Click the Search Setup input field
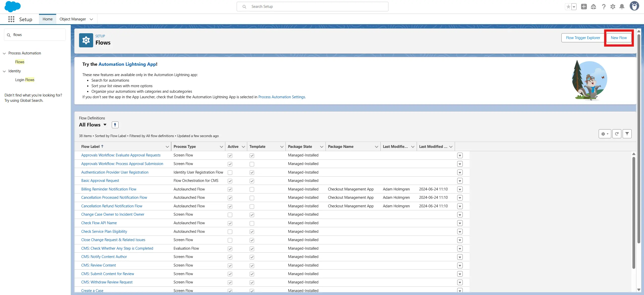 [312, 7]
